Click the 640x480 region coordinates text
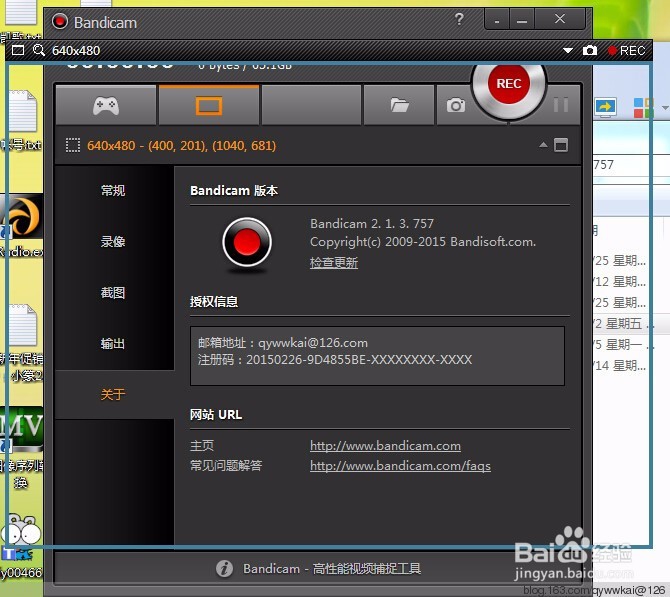 (x=182, y=146)
